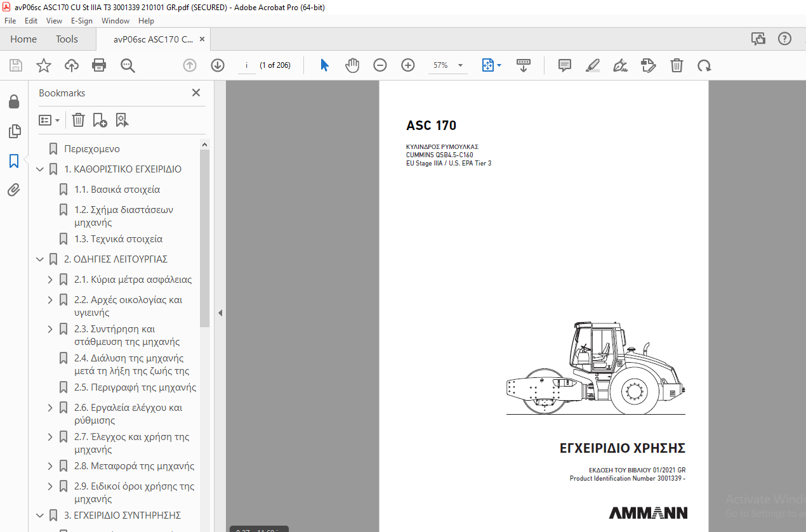
Task: Click the page number input field
Action: tap(246, 65)
